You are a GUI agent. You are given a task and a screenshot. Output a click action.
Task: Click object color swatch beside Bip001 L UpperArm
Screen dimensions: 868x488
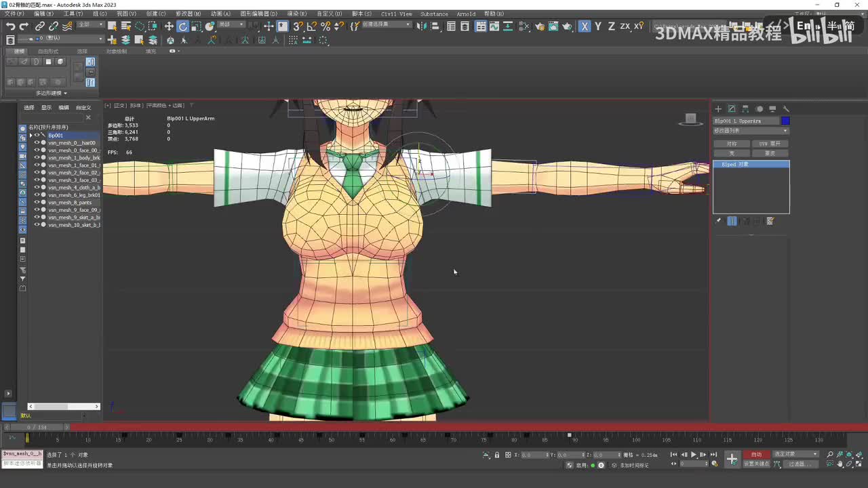coord(785,121)
